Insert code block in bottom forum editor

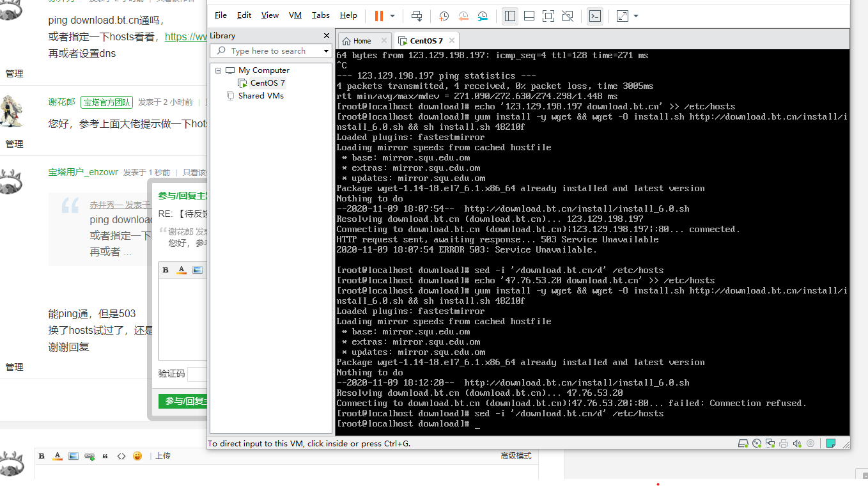[x=121, y=456]
